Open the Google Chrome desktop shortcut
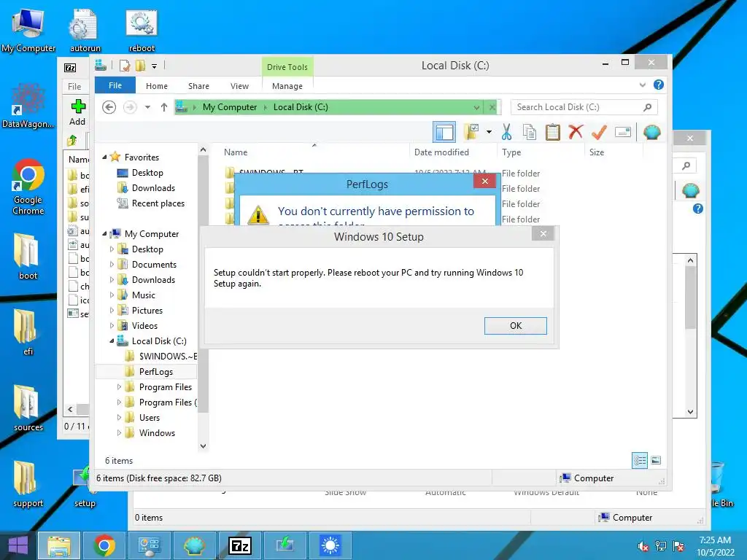The width and height of the screenshot is (747, 560). [x=28, y=187]
